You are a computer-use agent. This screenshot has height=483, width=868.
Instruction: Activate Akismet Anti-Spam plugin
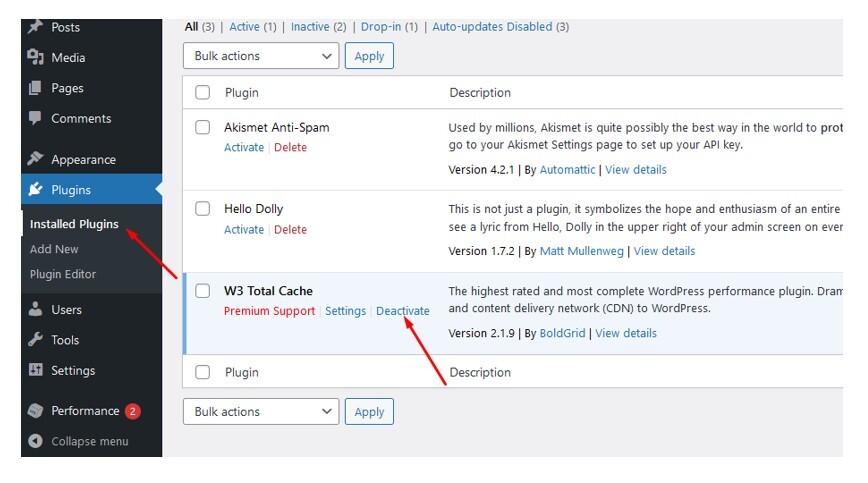click(x=244, y=147)
